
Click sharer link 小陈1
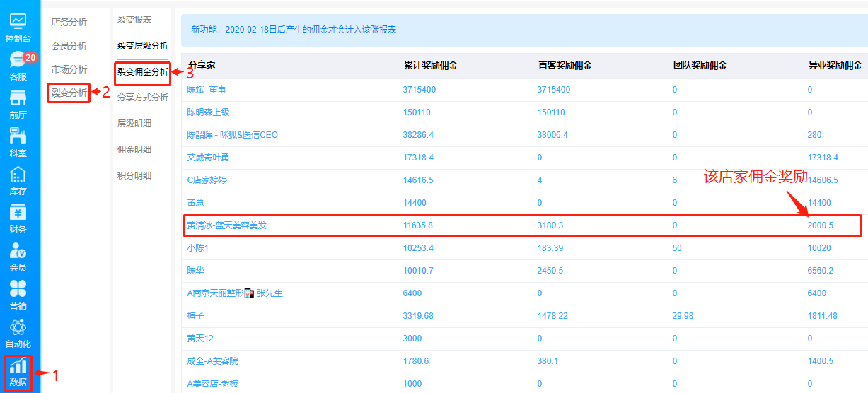[x=198, y=248]
